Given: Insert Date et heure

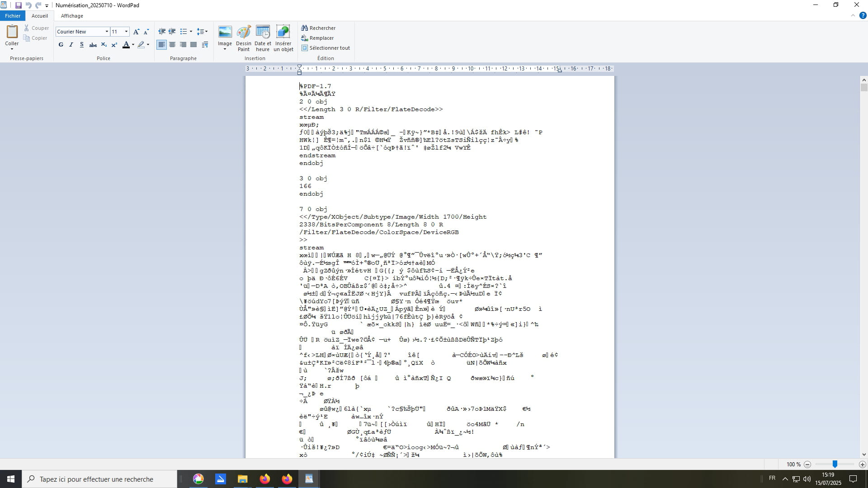Looking at the screenshot, I should pyautogui.click(x=263, y=38).
